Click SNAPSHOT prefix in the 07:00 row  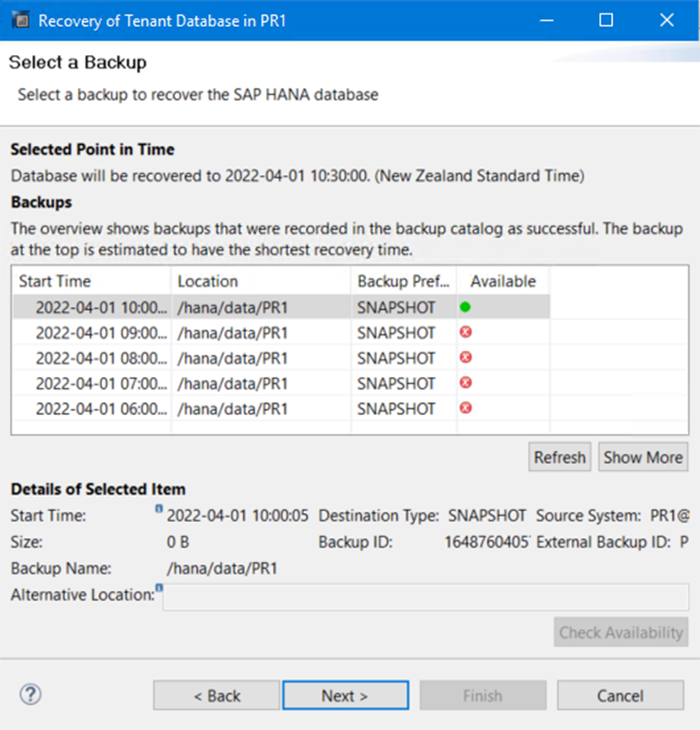396,384
